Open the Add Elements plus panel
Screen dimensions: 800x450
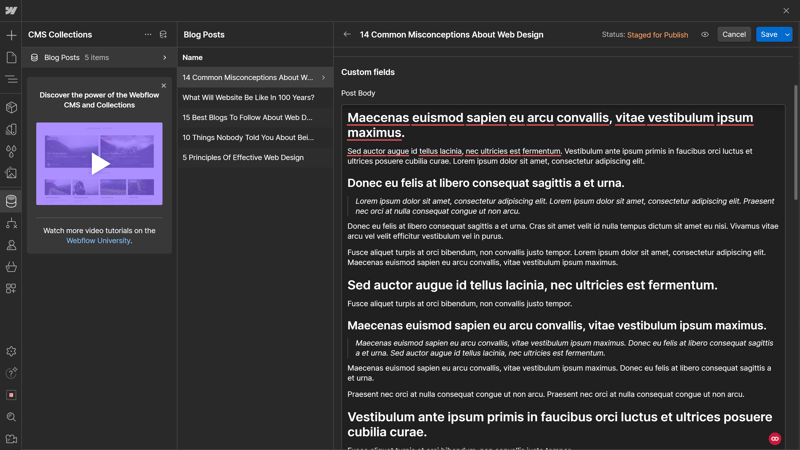[x=11, y=35]
